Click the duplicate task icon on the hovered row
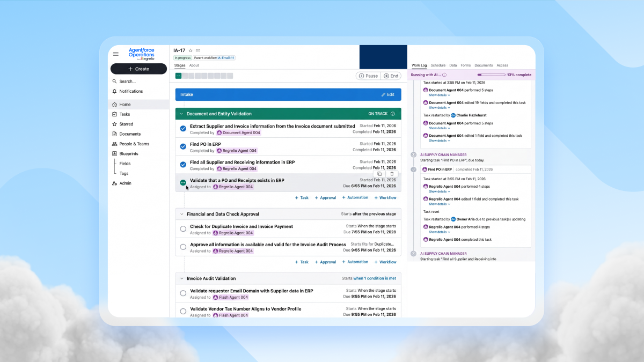Viewport: 644px width, 362px height. point(379,174)
